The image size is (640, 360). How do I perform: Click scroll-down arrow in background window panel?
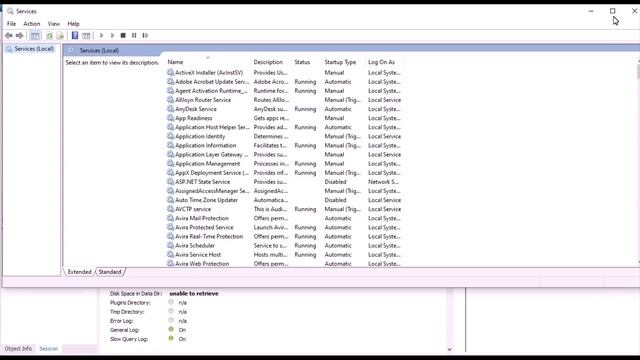tap(449, 349)
